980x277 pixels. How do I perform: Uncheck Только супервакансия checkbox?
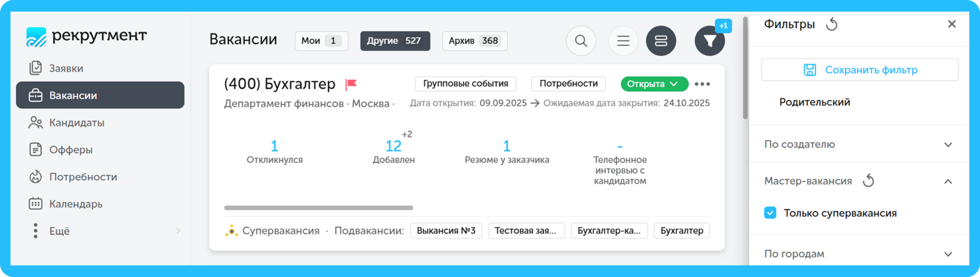(770, 213)
